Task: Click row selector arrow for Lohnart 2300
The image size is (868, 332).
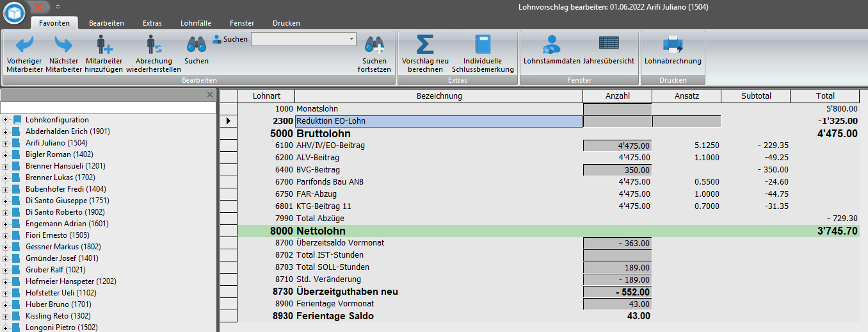Action: click(x=229, y=120)
